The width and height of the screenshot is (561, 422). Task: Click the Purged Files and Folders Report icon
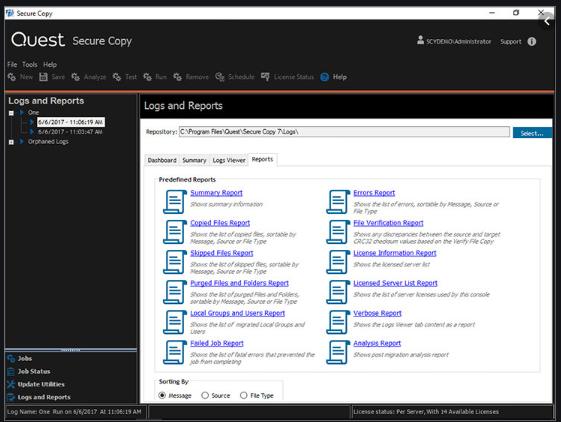[175, 292]
